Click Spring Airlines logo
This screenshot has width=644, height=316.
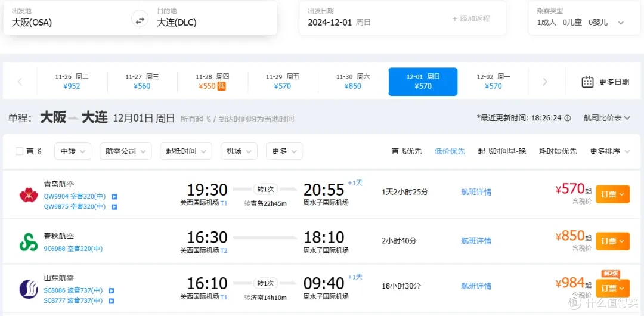coord(29,241)
